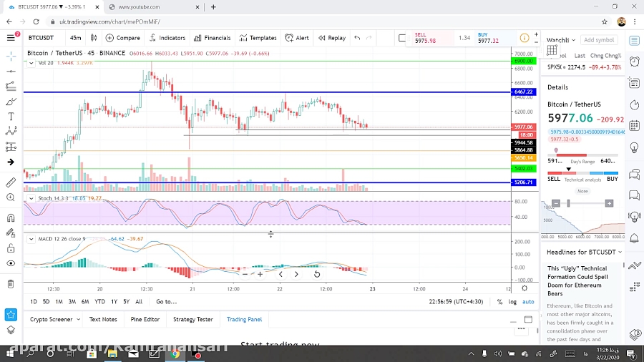The width and height of the screenshot is (644, 362).
Task: Open the Calendar sidebar icon
Action: coord(635,126)
